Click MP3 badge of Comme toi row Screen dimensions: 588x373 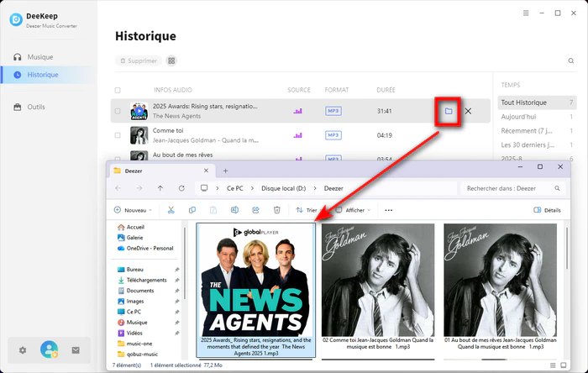(333, 135)
